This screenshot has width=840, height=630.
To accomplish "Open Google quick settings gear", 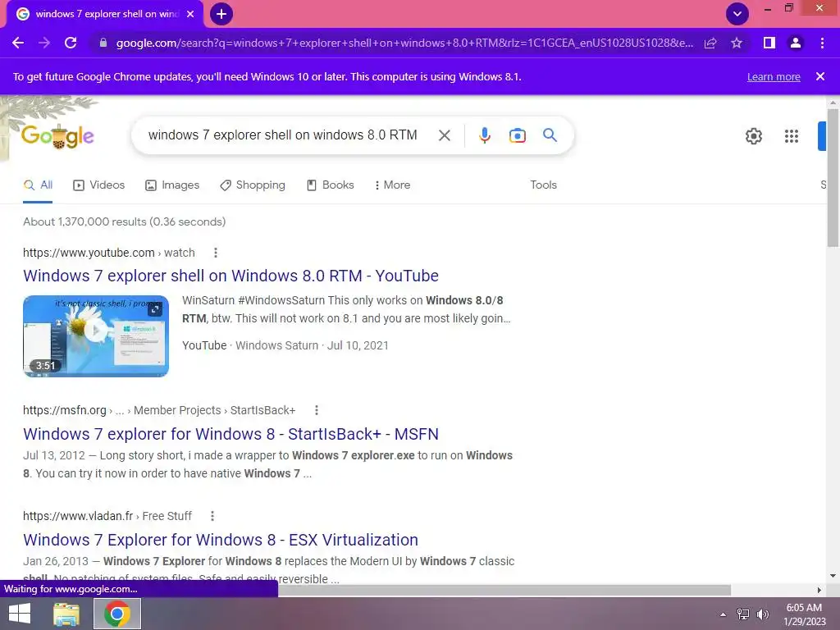I will pos(753,136).
